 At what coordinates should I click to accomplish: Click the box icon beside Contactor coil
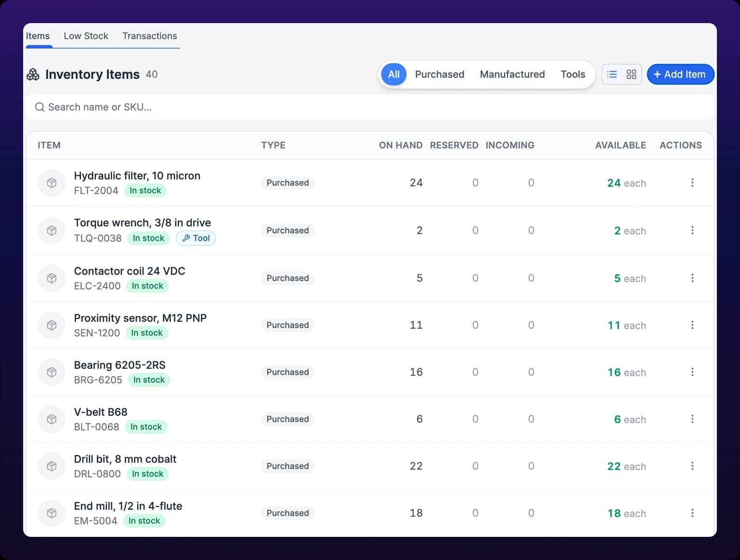52,278
